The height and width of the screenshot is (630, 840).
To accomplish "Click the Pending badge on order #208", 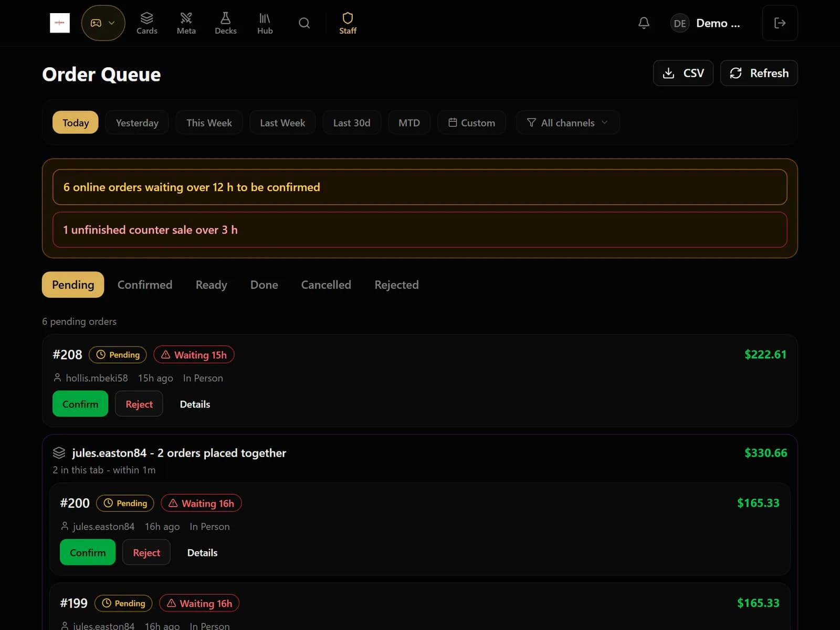I will (118, 354).
